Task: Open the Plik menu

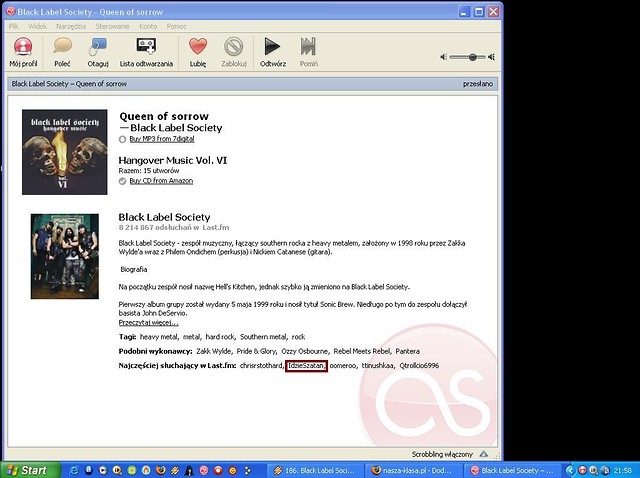Action: pyautogui.click(x=13, y=26)
